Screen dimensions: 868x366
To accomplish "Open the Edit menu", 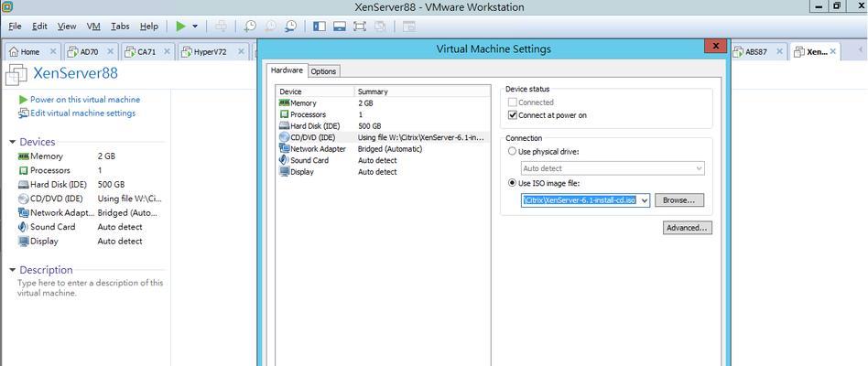I will click(39, 26).
